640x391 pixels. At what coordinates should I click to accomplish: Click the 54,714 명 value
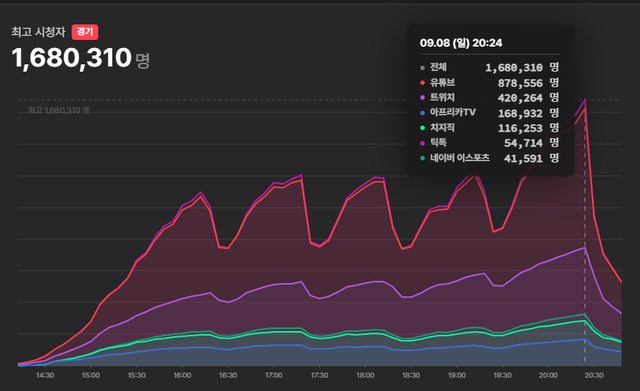point(531,143)
